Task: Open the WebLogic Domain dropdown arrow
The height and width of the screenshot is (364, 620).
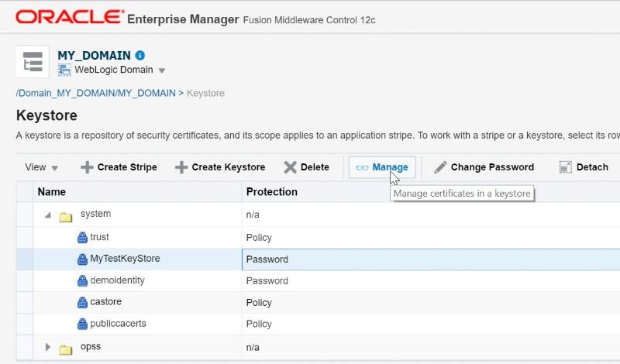Action: pos(162,70)
